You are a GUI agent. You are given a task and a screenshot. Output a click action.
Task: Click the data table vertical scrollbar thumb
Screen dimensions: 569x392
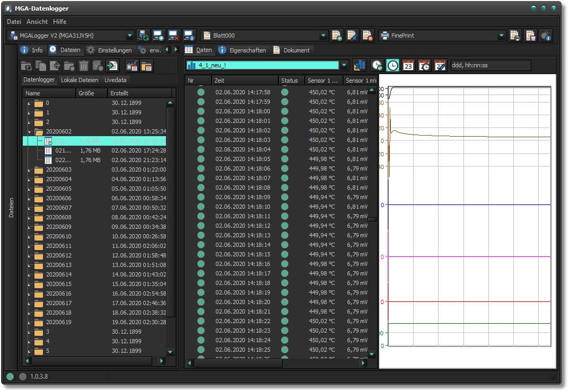coord(372,219)
